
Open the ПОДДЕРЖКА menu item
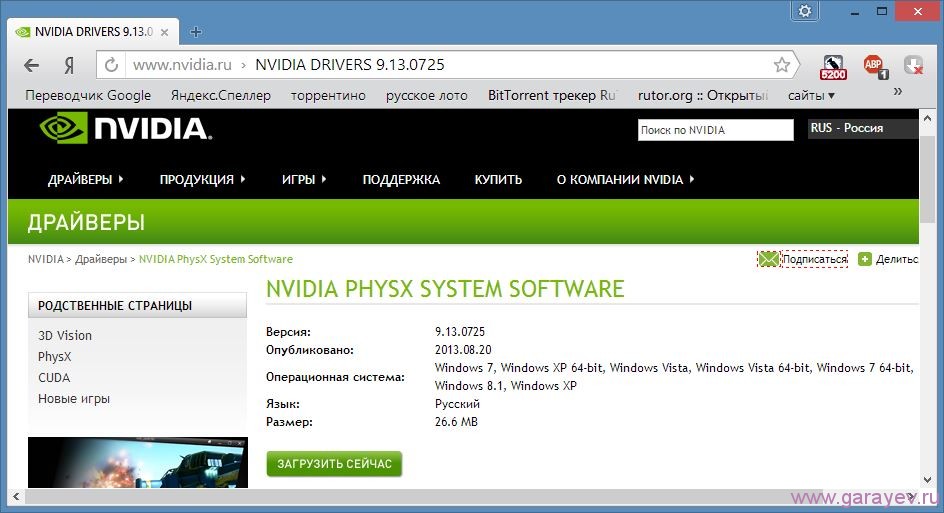401,179
